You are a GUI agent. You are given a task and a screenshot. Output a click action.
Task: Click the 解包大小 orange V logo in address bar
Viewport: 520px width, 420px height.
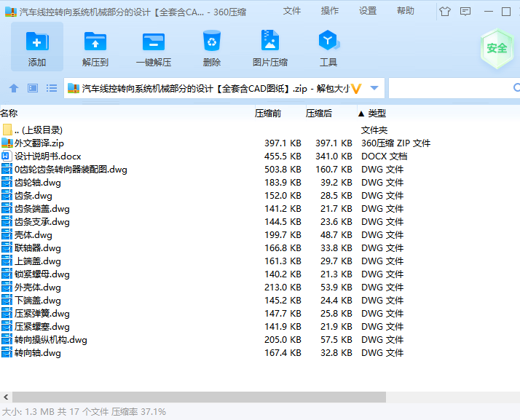[356, 89]
